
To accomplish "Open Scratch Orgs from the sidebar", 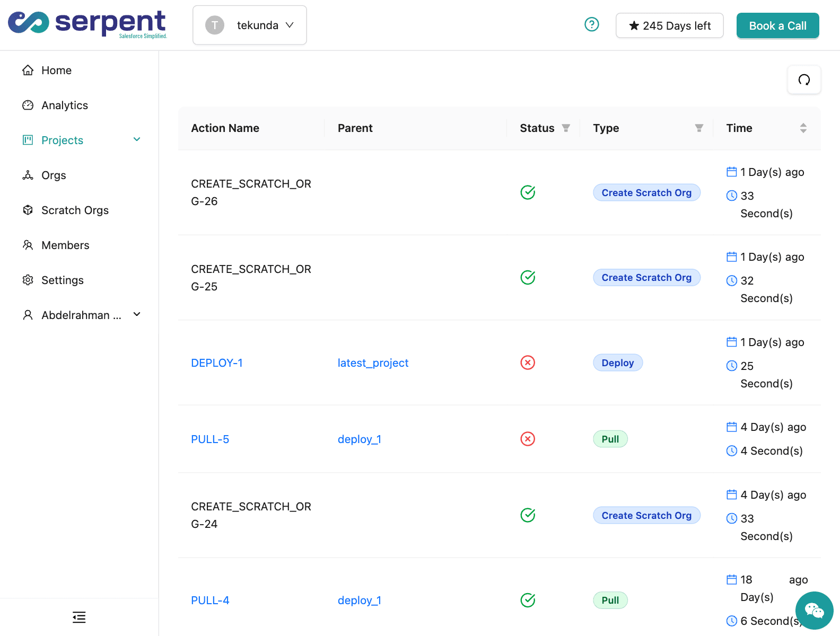I will tap(75, 210).
